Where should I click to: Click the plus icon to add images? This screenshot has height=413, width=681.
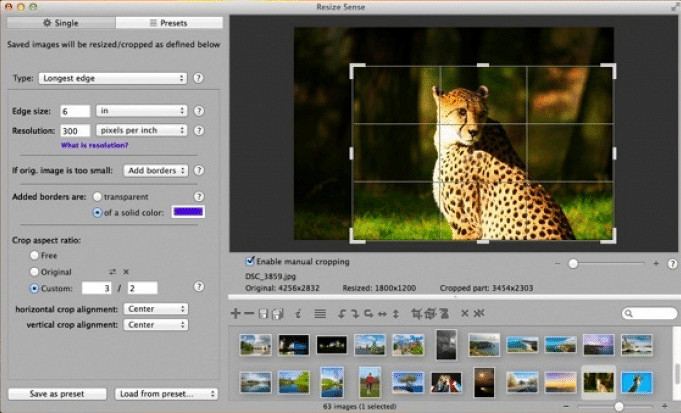[x=236, y=314]
